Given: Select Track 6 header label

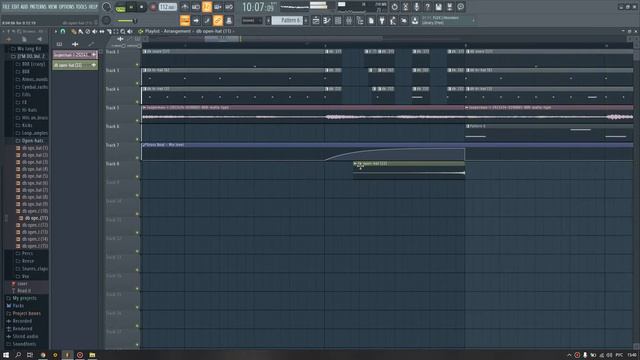Looking at the screenshot, I should [x=112, y=127].
